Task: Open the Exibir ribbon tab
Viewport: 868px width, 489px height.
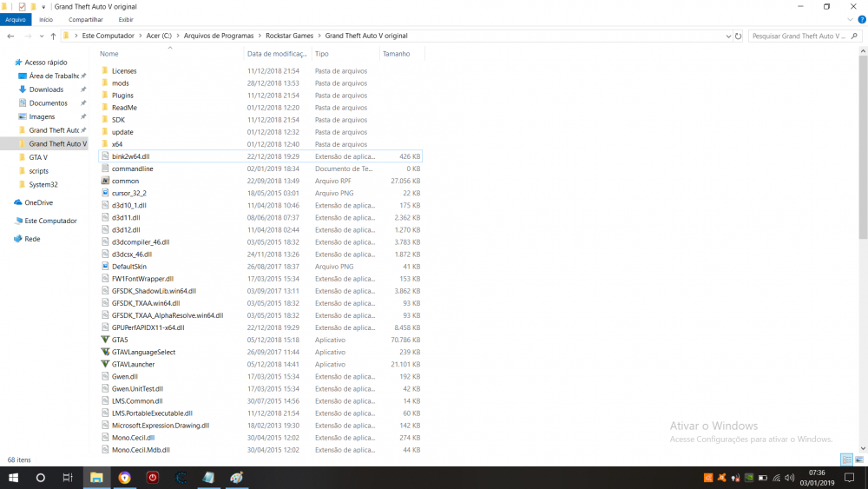Action: coord(126,19)
